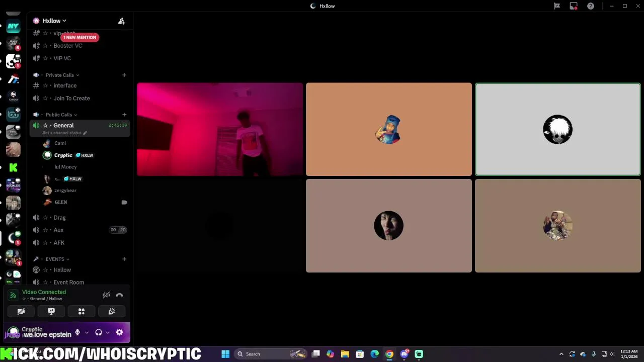Open the Discord help question mark icon
Image resolution: width=644 pixels, height=362 pixels.
pos(591,6)
